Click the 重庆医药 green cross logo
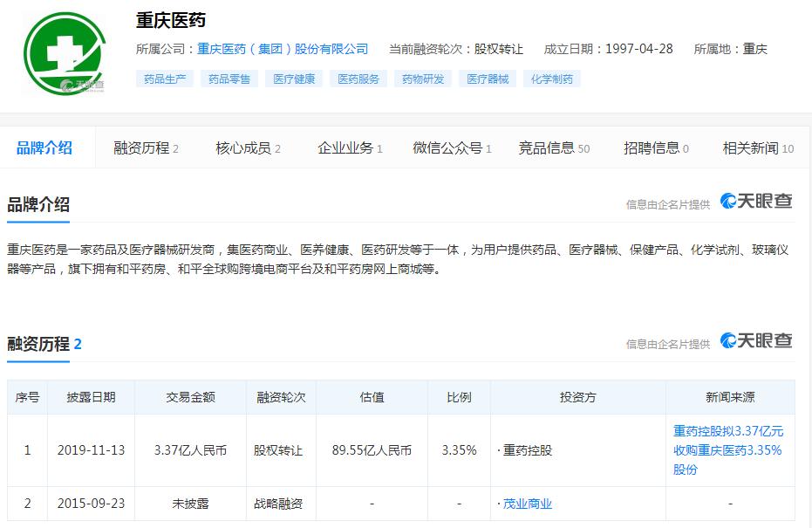The height and width of the screenshot is (528, 812). coord(65,54)
